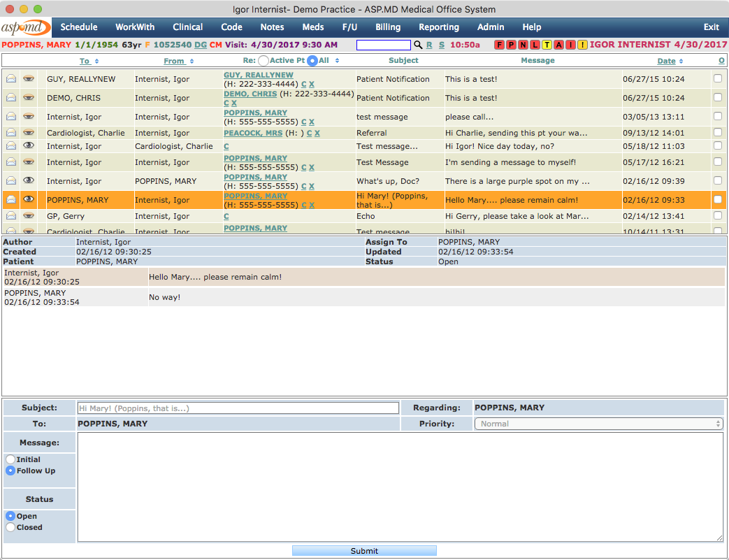The image size is (729, 560).
Task: Click open eye icon in Test message... 05/18/12 row
Action: point(29,145)
